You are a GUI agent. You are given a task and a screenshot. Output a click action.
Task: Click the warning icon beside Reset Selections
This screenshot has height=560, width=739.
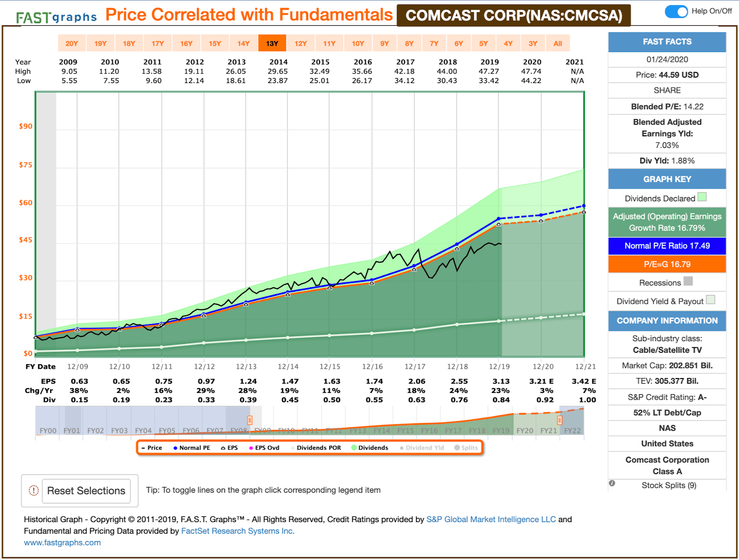(34, 491)
